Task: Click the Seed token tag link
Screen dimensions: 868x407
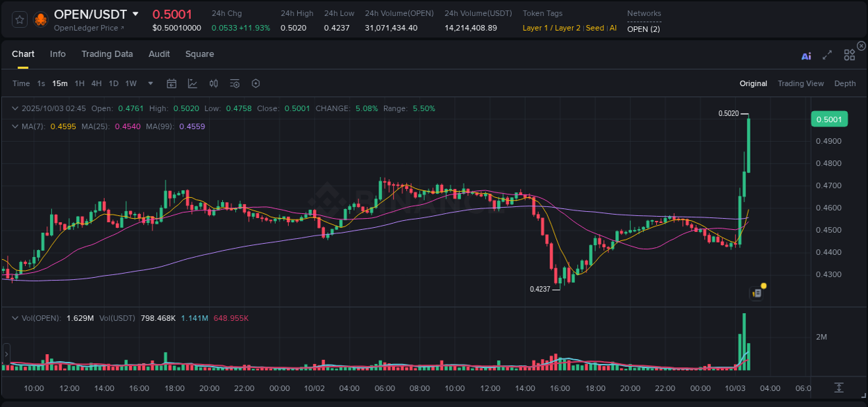Action: [594, 28]
